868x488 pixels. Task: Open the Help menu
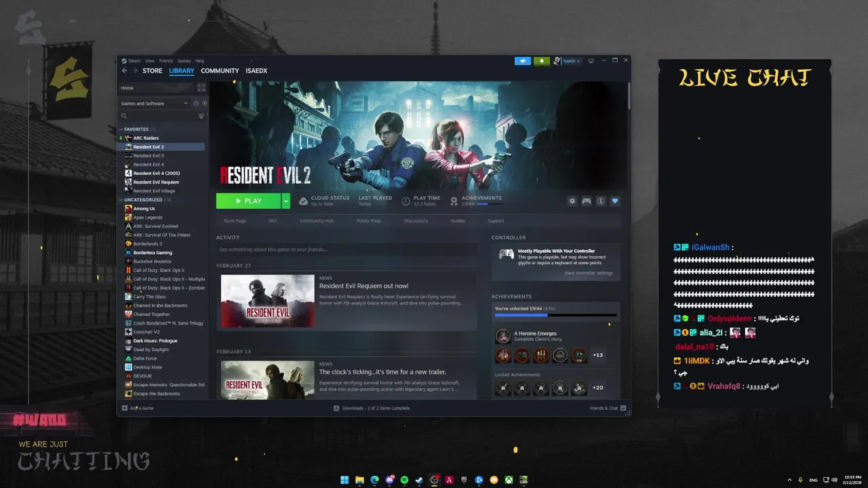[200, 61]
